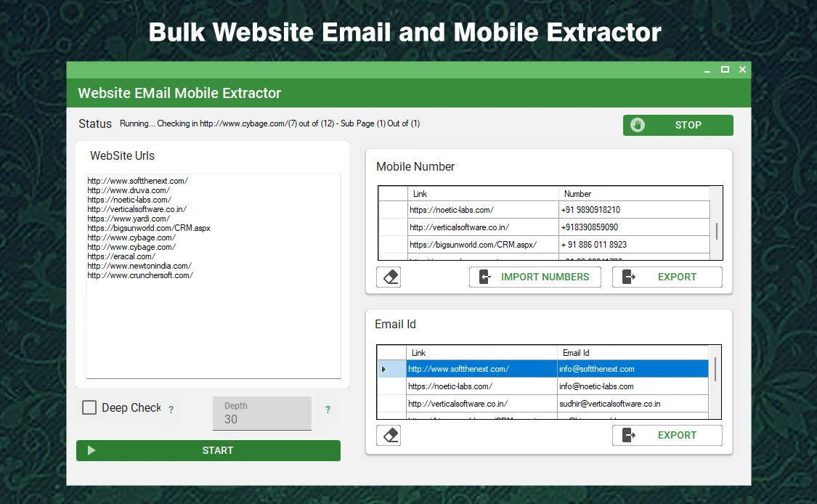Click the import arrow icon on IMPORT NUMBERS
Viewport: 817px width, 504px height.
[485, 277]
